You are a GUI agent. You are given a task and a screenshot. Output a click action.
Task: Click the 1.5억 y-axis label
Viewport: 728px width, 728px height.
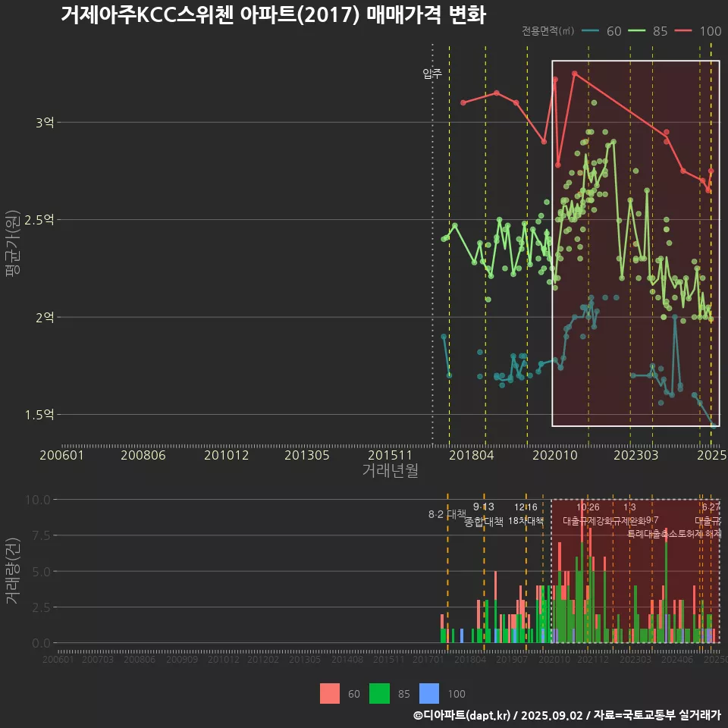tap(39, 415)
